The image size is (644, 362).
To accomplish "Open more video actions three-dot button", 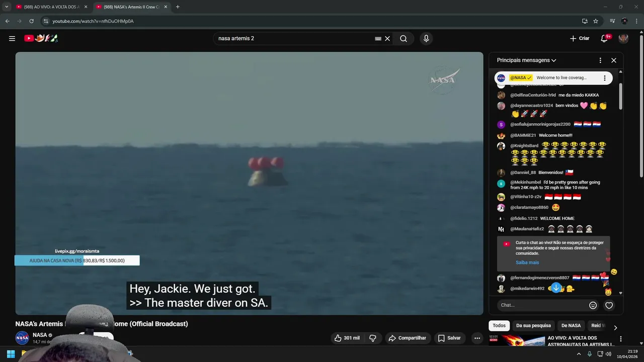I will (477, 338).
